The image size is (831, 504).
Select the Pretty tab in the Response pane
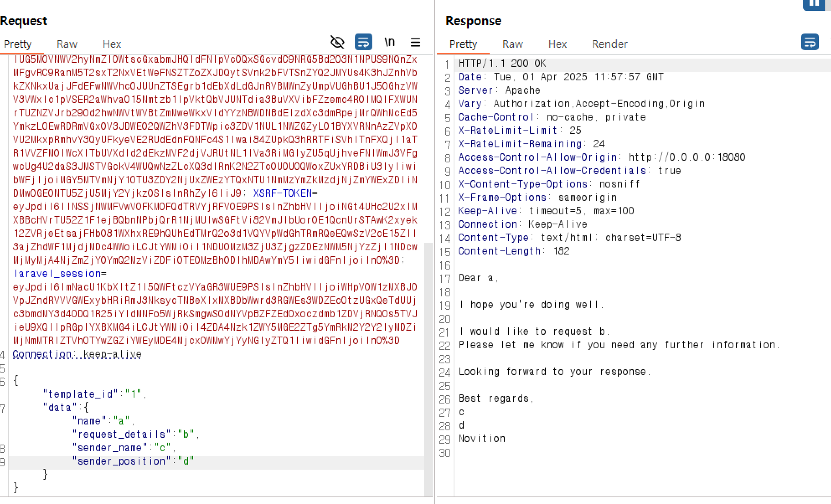click(x=463, y=44)
